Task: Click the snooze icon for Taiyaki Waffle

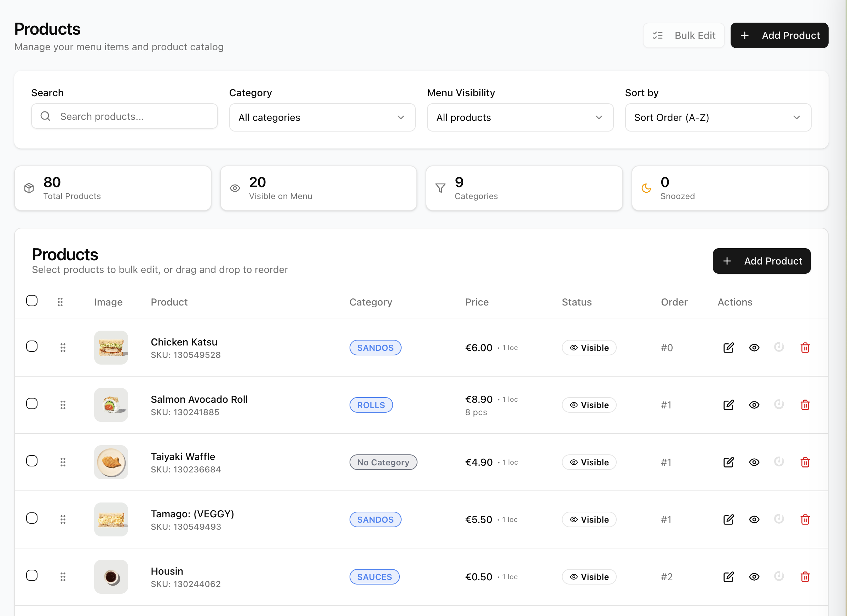Action: (x=779, y=462)
